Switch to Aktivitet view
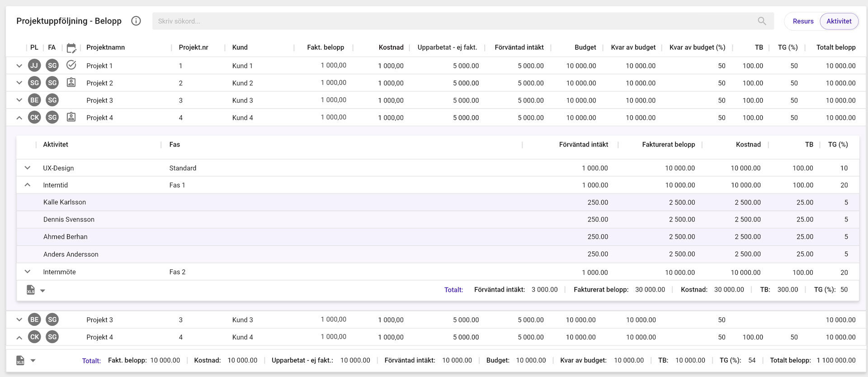868x377 pixels. 839,21
